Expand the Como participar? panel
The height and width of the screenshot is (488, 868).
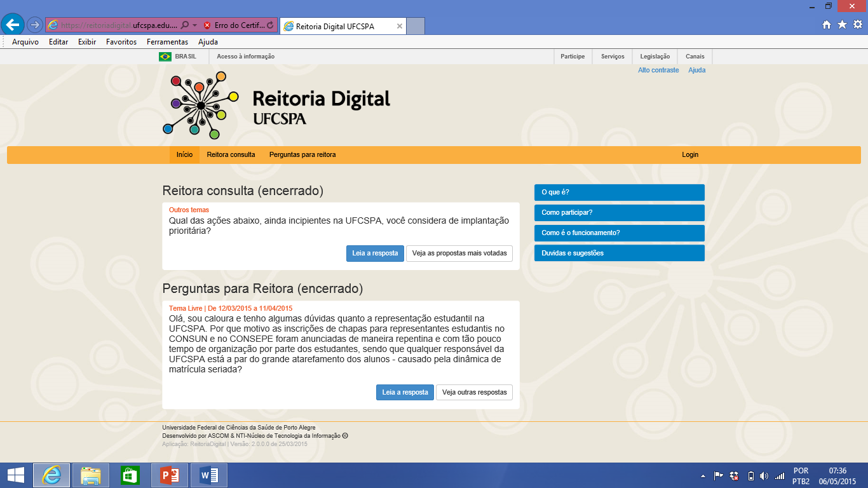click(620, 212)
